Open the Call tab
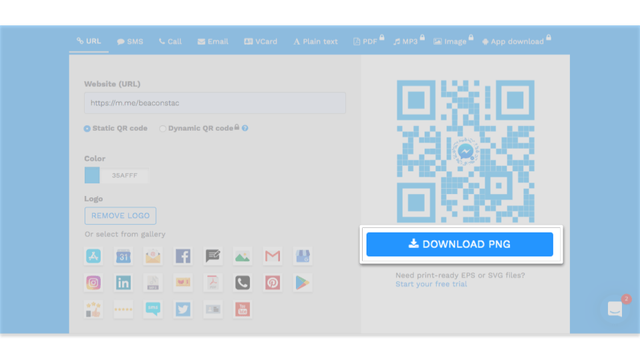This screenshot has height=360, width=640. [170, 42]
